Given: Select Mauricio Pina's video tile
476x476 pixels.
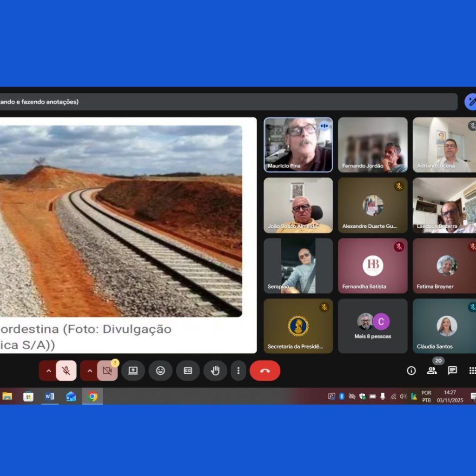Looking at the screenshot, I should (298, 145).
